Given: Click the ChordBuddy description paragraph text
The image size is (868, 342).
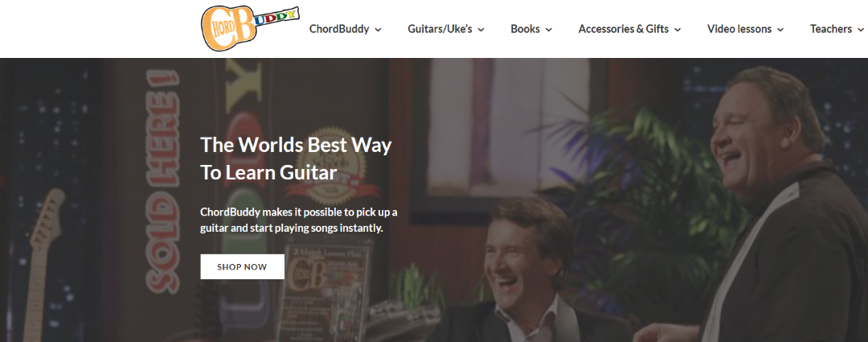Looking at the screenshot, I should (x=299, y=220).
